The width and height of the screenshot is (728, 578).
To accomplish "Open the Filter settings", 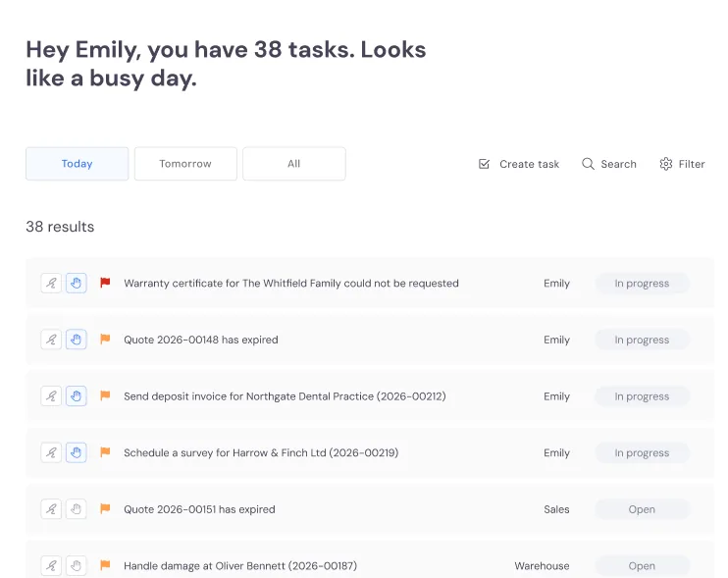I will (x=682, y=164).
